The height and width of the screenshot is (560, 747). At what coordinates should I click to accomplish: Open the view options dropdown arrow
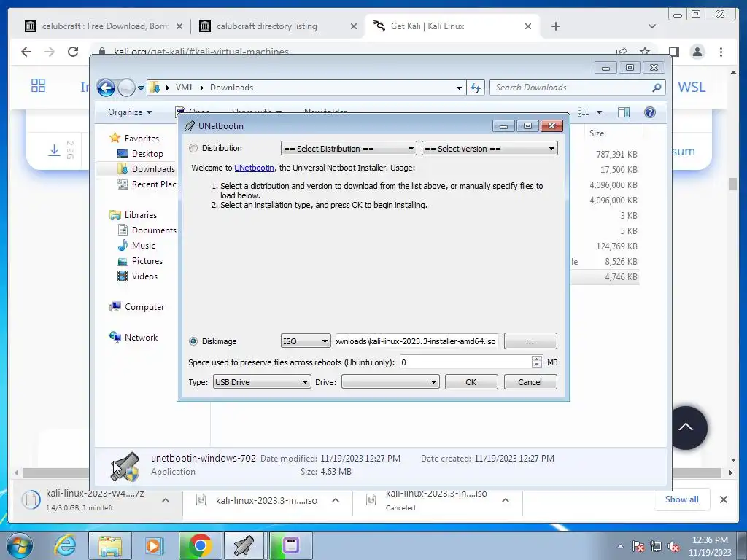point(600,112)
